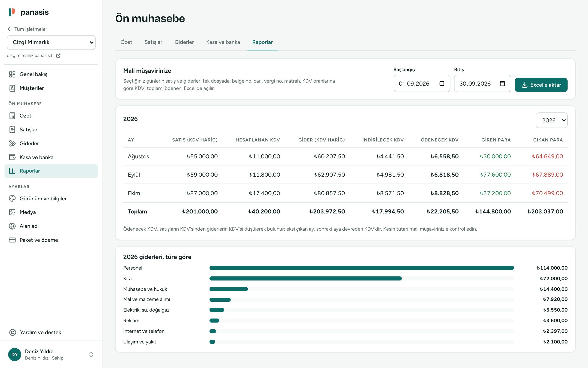Click the Genel bakış grid icon

(12, 74)
